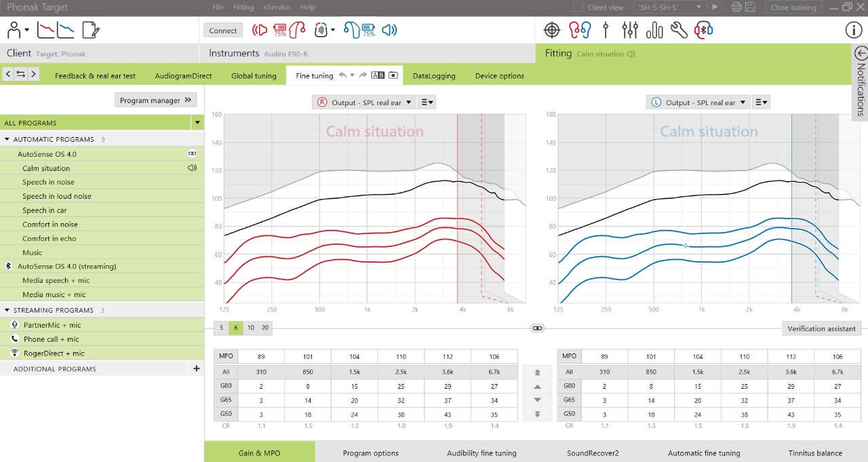This screenshot has height=462, width=868.
Task: Click the DataLogging statistics bars icon
Action: (654, 29)
